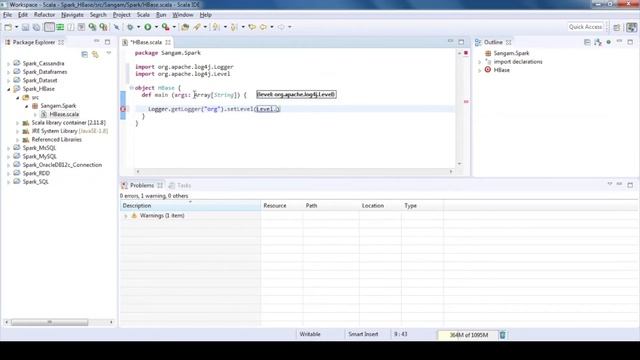
Task: Expand the Spark_Cassandra project
Action: [x=9, y=64]
